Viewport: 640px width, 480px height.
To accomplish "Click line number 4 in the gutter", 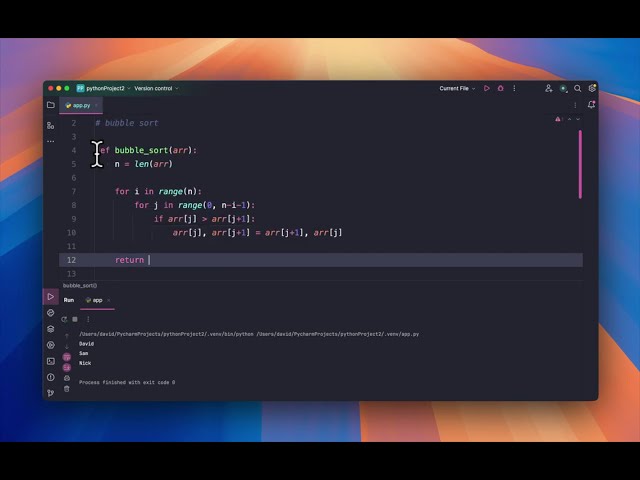I will [x=74, y=150].
